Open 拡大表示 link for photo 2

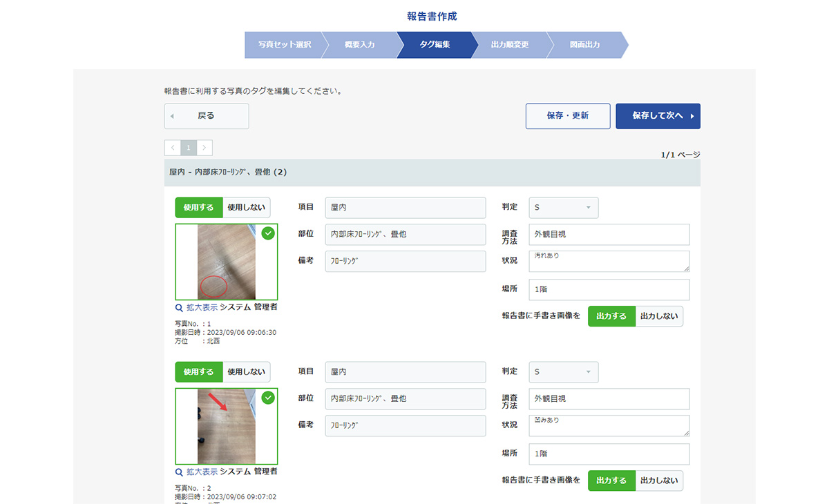pyautogui.click(x=202, y=472)
